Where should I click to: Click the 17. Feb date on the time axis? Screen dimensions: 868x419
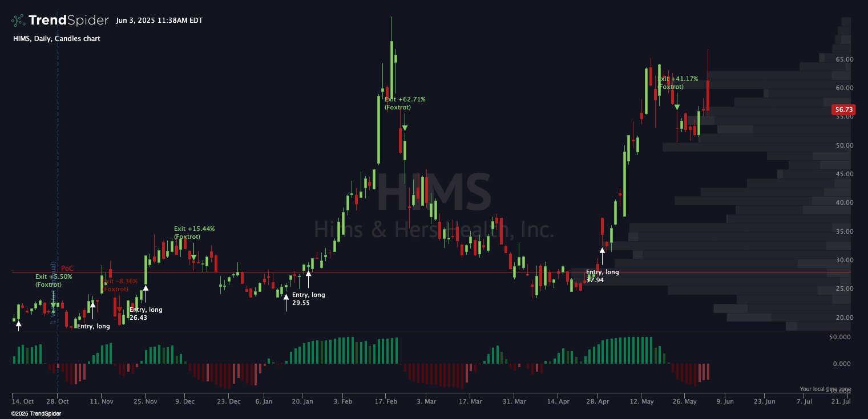point(386,401)
